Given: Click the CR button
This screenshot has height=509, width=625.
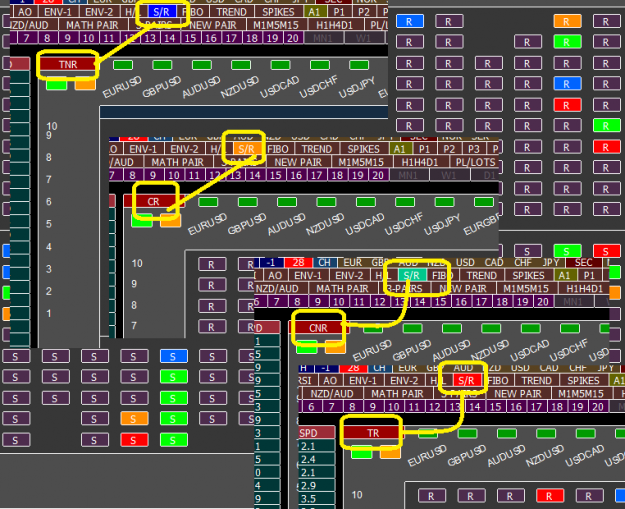Looking at the screenshot, I should (x=153, y=201).
